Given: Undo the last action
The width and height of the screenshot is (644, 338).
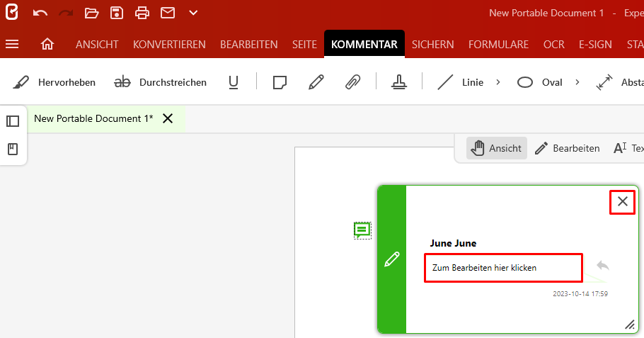Looking at the screenshot, I should pyautogui.click(x=40, y=13).
